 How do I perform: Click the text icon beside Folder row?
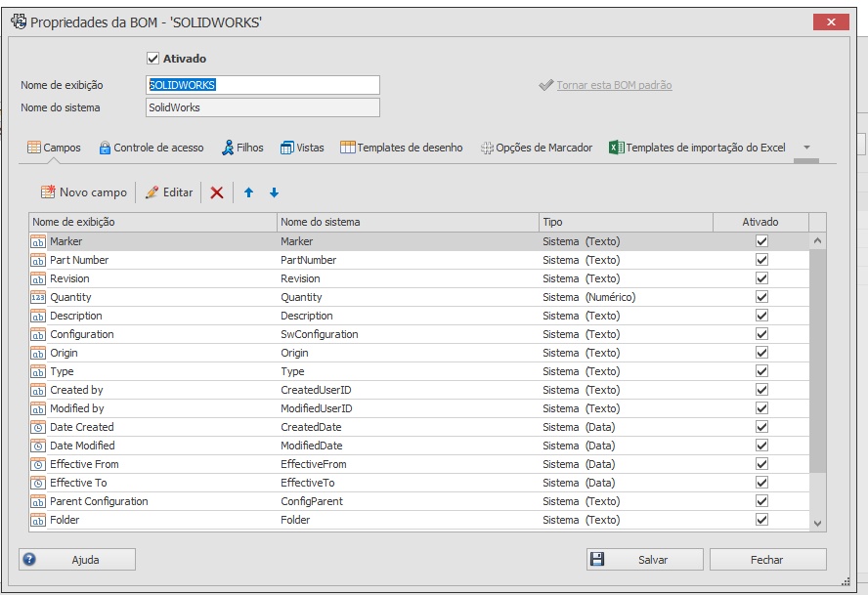38,521
